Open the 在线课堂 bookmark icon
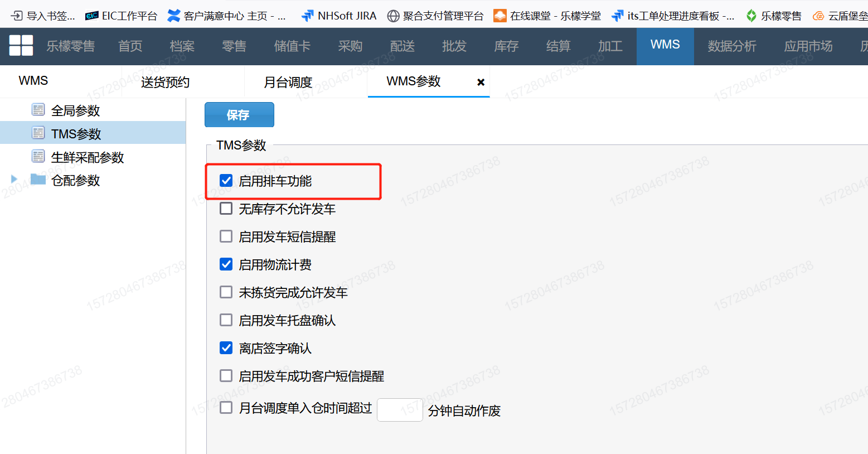Viewport: 868px width, 454px height. [500, 16]
